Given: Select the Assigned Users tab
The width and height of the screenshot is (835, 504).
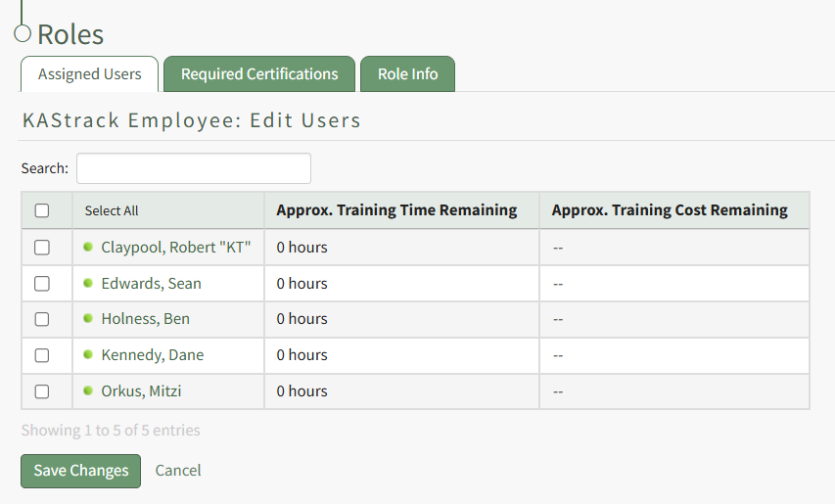Looking at the screenshot, I should coord(89,74).
